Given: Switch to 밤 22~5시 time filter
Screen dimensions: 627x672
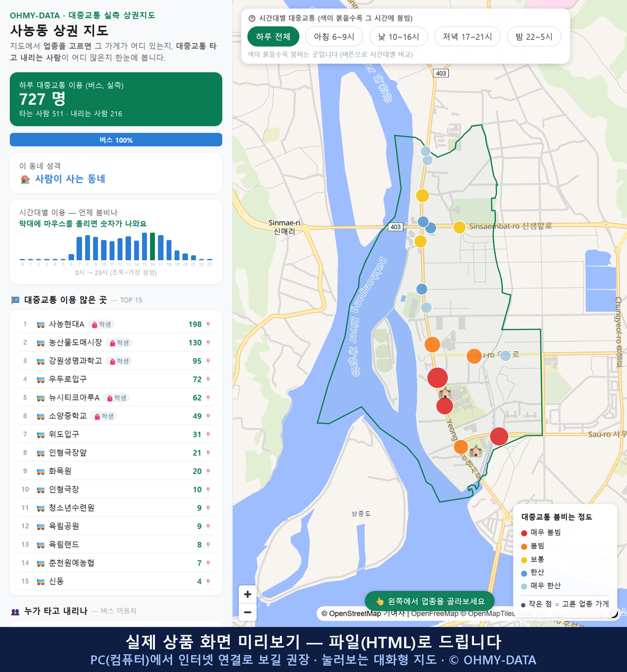Looking at the screenshot, I should pyautogui.click(x=534, y=37).
